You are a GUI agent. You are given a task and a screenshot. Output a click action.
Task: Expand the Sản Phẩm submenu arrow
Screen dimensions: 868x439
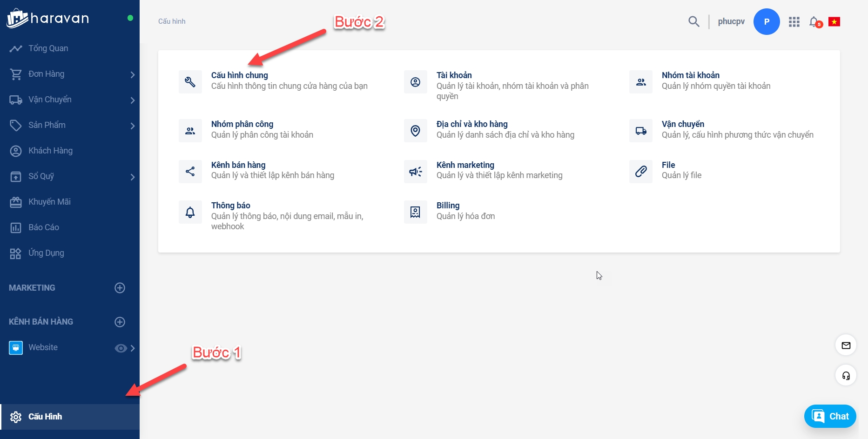(x=133, y=126)
